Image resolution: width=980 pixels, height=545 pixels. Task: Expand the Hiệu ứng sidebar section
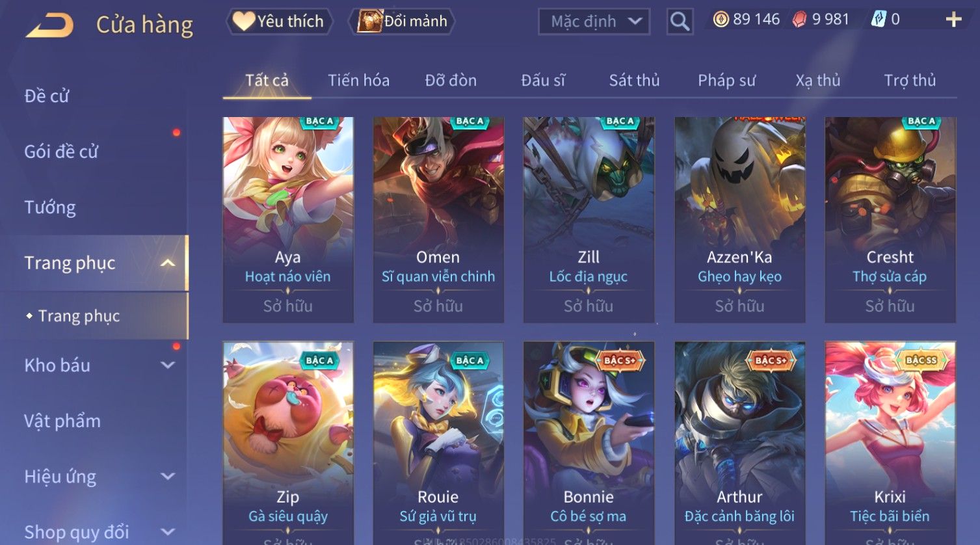[168, 477]
